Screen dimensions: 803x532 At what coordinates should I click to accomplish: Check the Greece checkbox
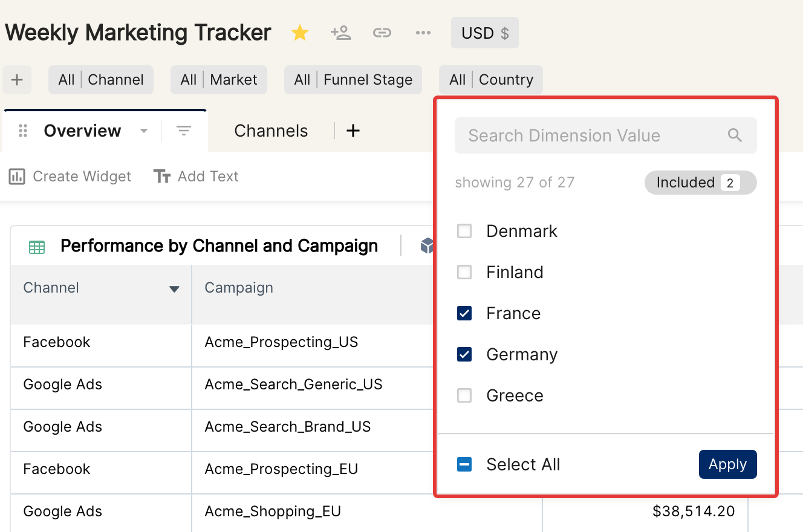click(x=464, y=395)
